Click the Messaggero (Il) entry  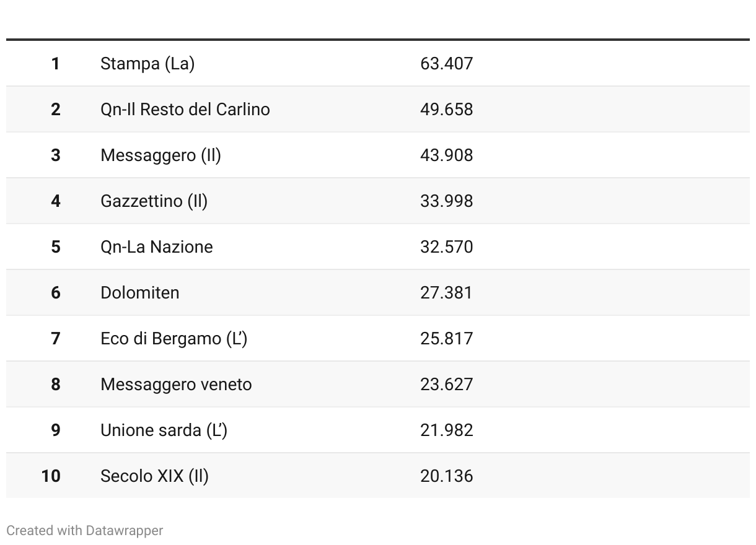(x=160, y=155)
